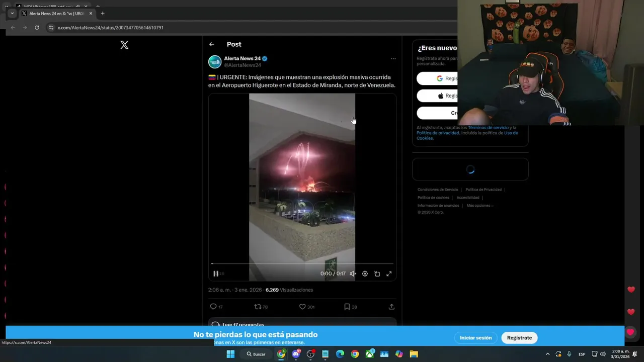Open Discord from taskbar
Screen dimensions: 644x362
(296, 354)
